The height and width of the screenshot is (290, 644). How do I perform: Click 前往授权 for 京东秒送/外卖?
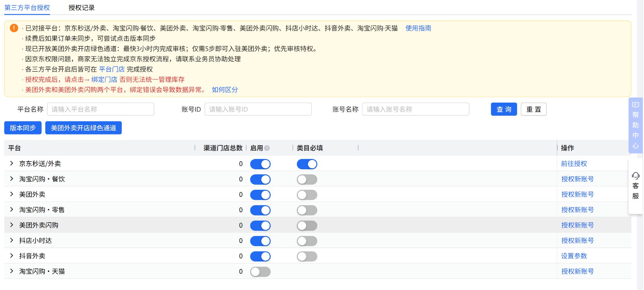pyautogui.click(x=574, y=164)
